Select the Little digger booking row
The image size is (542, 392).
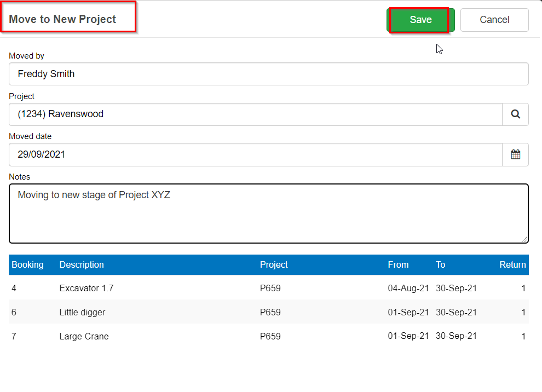(x=269, y=312)
